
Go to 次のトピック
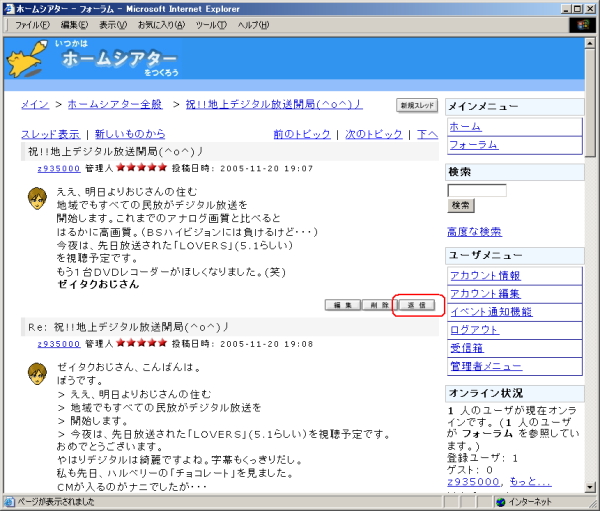click(x=373, y=134)
